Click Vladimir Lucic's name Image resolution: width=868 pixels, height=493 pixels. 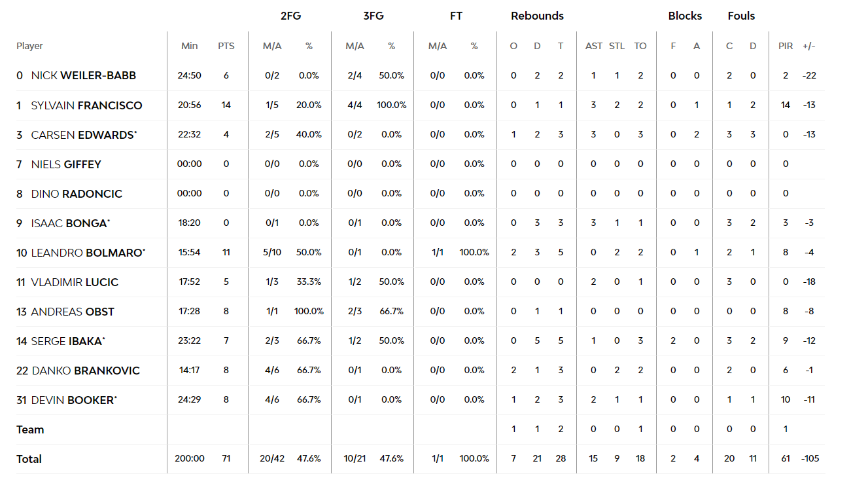[x=75, y=282]
